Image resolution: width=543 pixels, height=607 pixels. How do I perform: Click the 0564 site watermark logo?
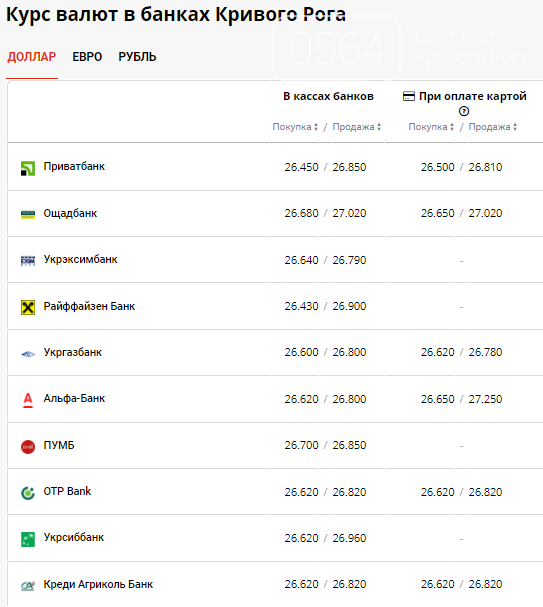click(x=337, y=48)
